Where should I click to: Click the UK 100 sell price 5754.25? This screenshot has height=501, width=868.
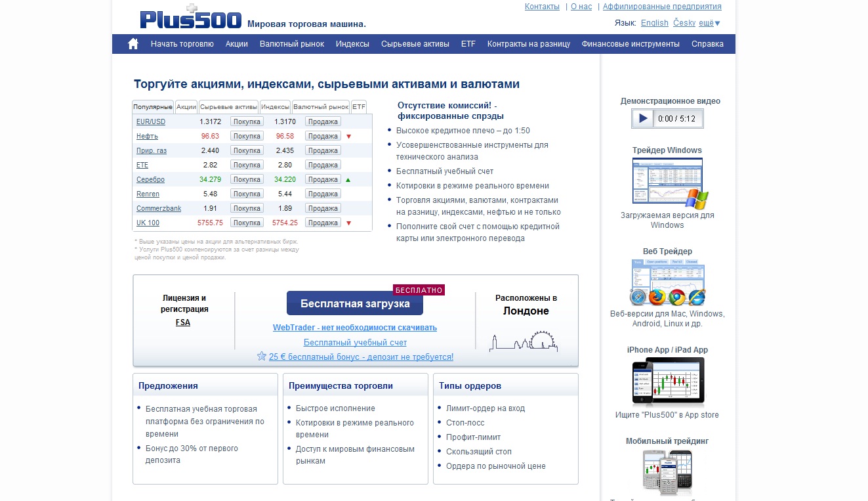285,223
